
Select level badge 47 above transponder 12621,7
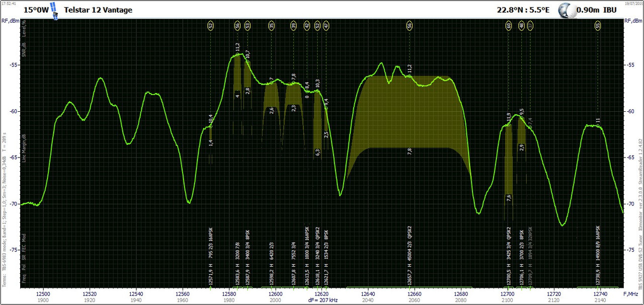pyautogui.click(x=326, y=25)
